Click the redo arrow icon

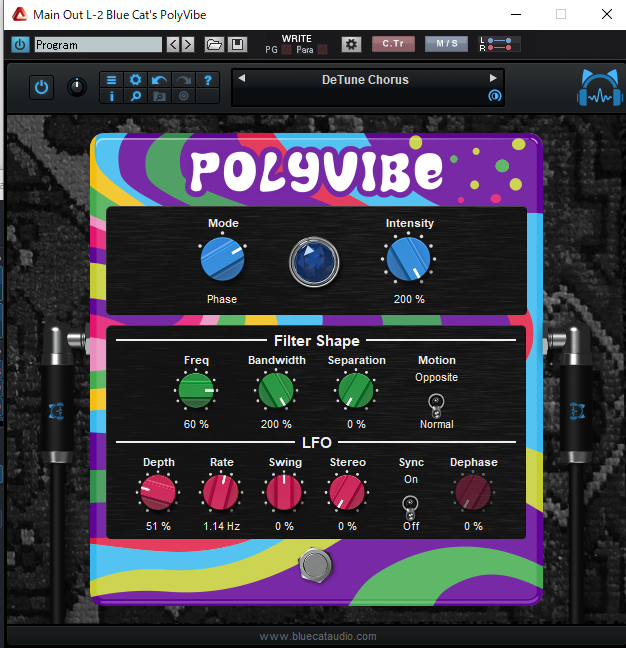point(183,79)
